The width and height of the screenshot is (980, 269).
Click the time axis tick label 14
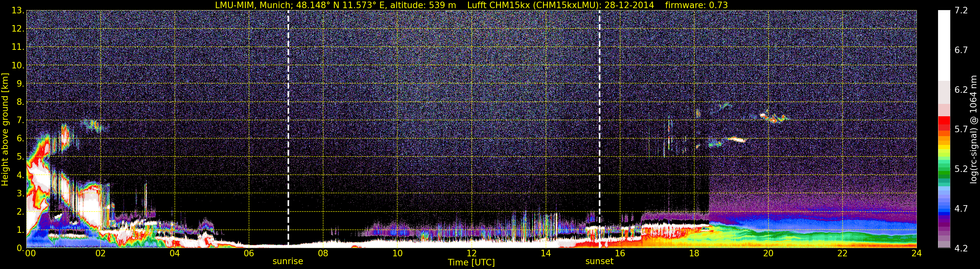(x=545, y=253)
